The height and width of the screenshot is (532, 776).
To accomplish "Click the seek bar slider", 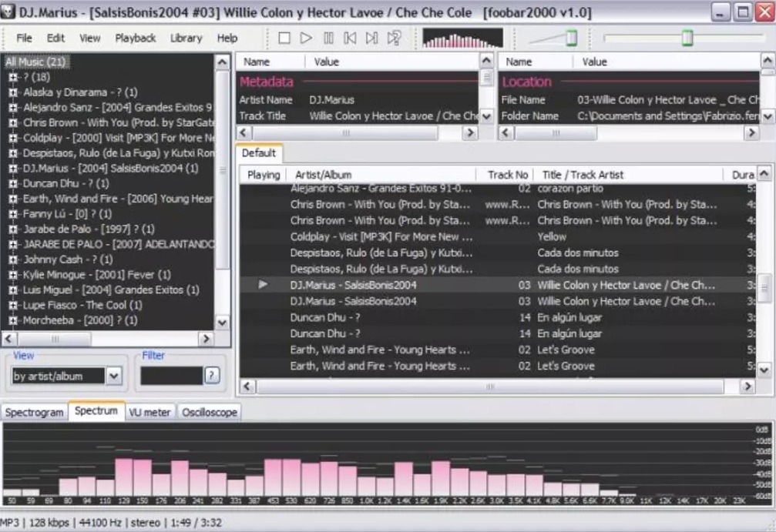I will [687, 38].
